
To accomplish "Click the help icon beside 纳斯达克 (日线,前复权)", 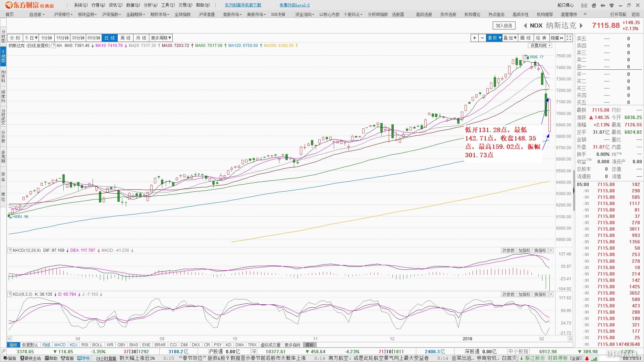I will point(53,46).
